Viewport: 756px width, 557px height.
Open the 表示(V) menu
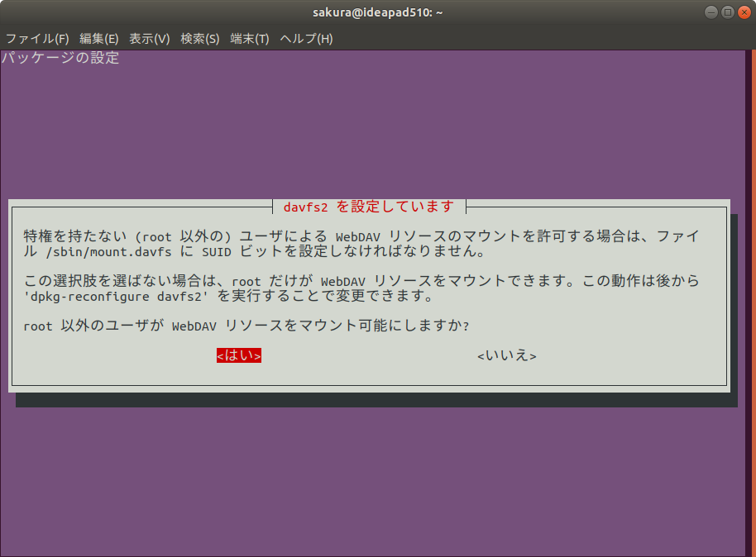coord(149,39)
